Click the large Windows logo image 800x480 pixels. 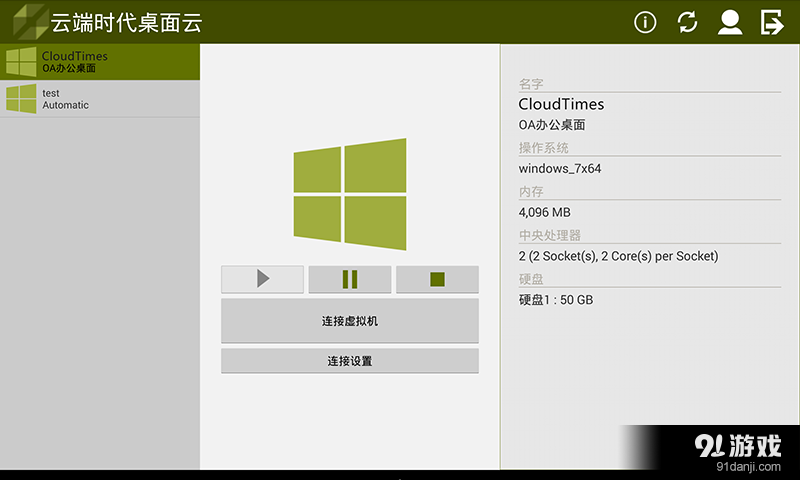[x=350, y=194]
